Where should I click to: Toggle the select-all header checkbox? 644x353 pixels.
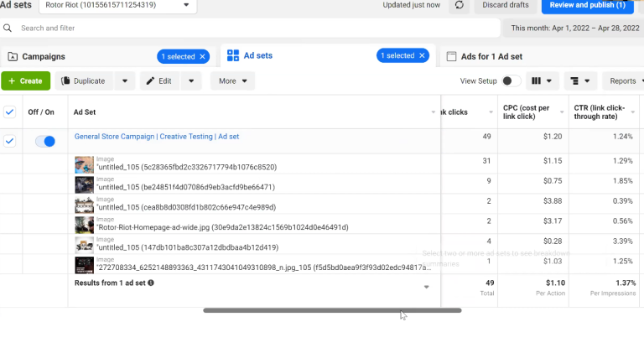(x=10, y=112)
